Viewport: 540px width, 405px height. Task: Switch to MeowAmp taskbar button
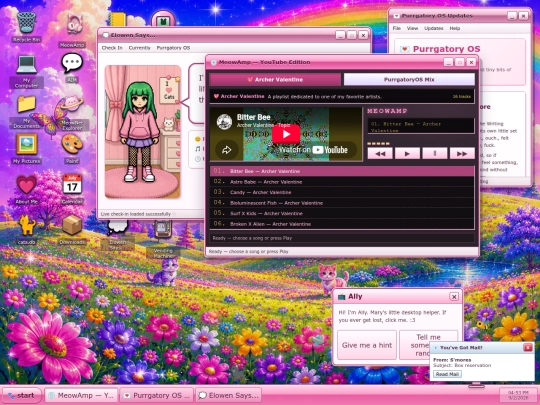(81, 395)
